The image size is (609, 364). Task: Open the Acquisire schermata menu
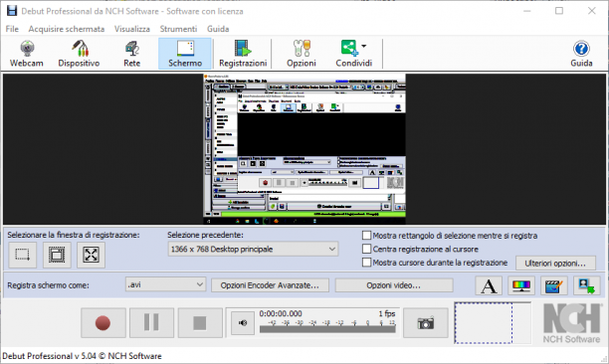[67, 29]
